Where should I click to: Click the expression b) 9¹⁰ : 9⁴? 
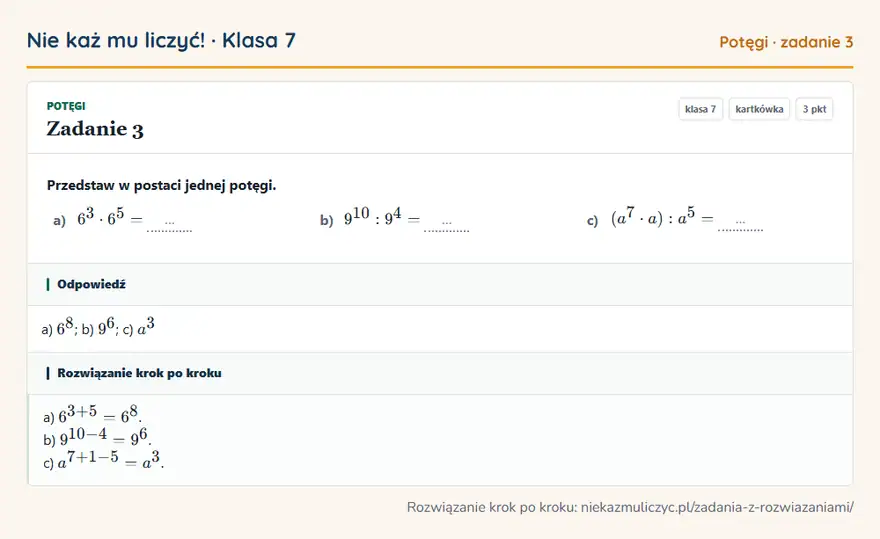370,218
